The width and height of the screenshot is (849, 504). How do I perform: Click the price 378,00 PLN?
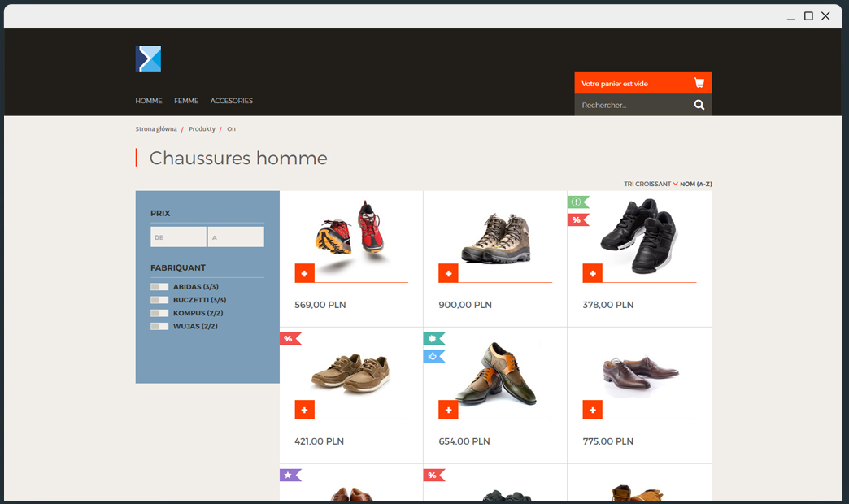pyautogui.click(x=608, y=305)
